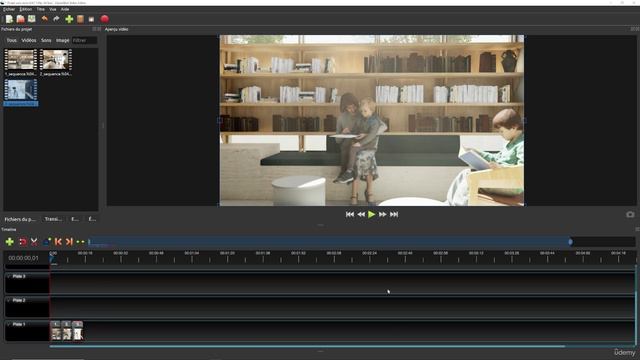The width and height of the screenshot is (640, 360).
Task: Show all files with Tous filter
Action: 11,40
